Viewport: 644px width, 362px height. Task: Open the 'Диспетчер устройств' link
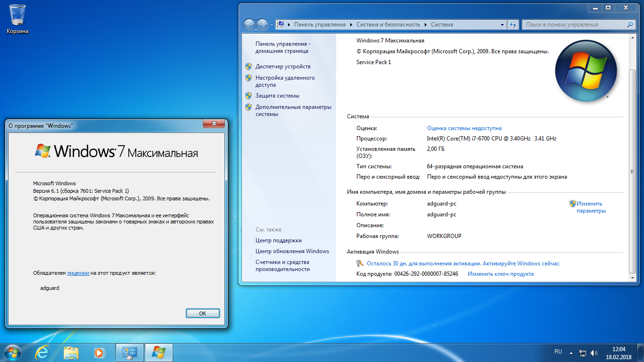click(283, 66)
